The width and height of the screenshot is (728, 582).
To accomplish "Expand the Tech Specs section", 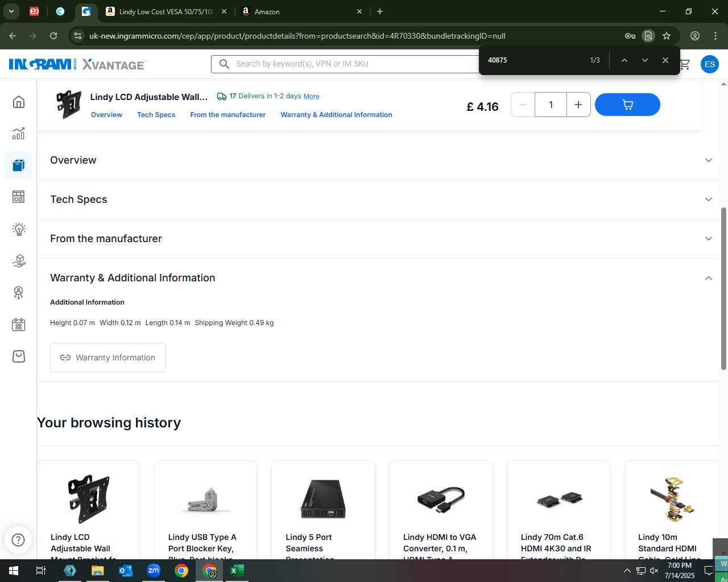I will pos(378,199).
